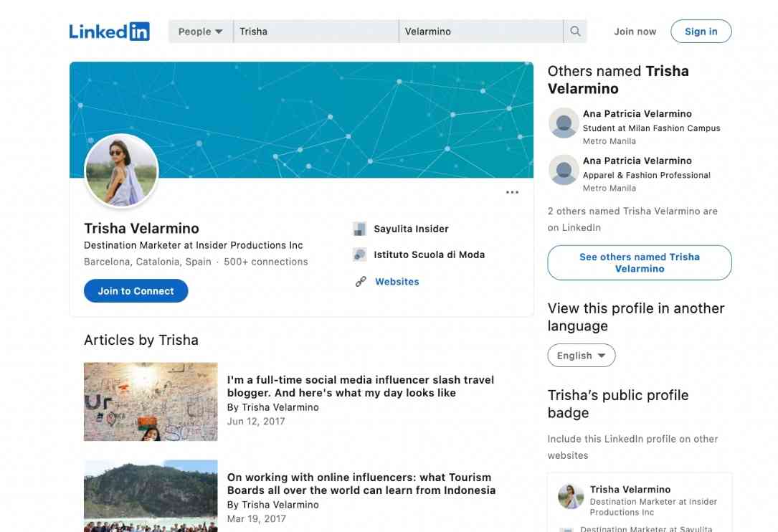Click the Others named Trisha Velarmino heading
This screenshot has height=532, width=778.
click(618, 80)
